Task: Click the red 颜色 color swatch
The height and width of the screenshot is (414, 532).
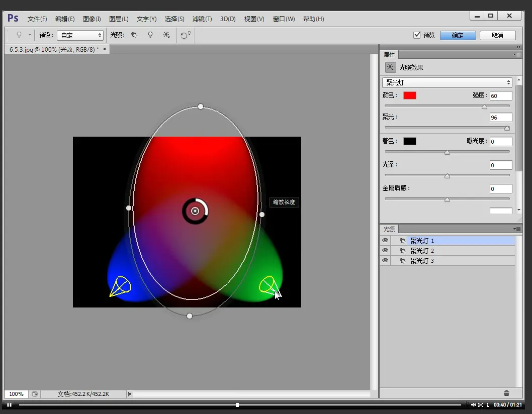Action: point(409,95)
